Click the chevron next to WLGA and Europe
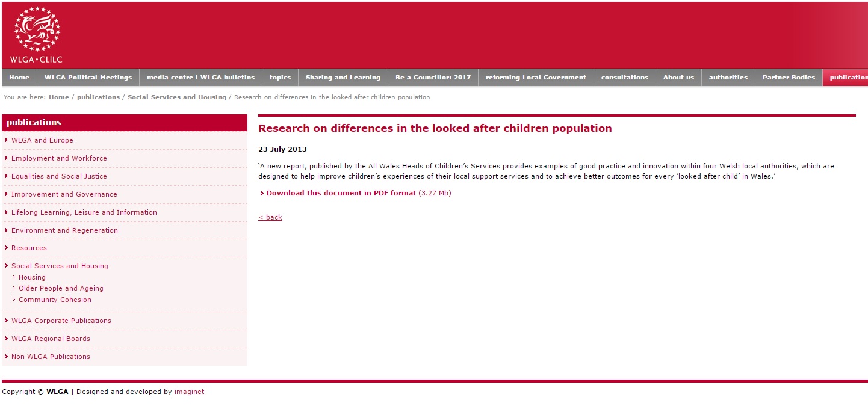 6,140
